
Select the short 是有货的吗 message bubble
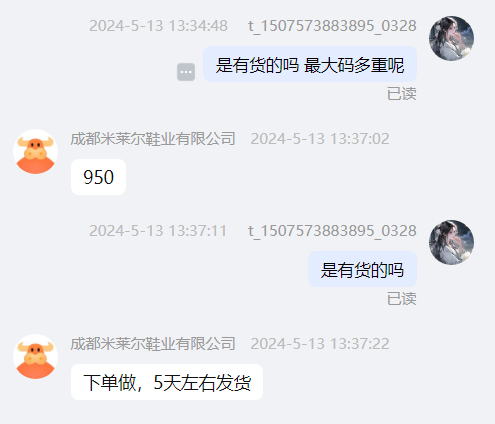362,269
